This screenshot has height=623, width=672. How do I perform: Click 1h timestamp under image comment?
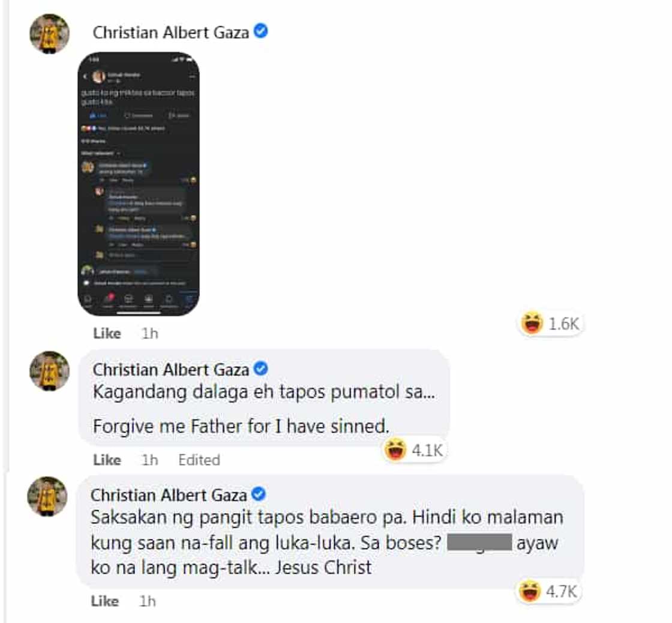150,333
